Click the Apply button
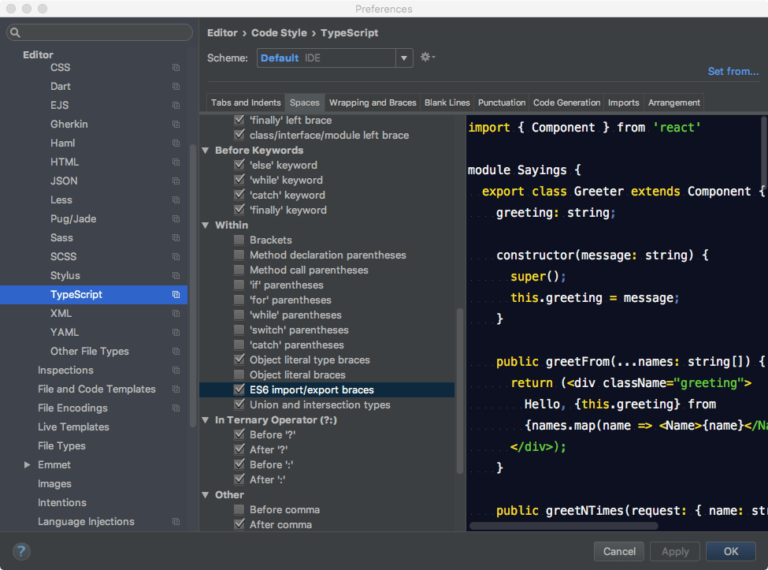The width and height of the screenshot is (768, 570). pos(675,551)
